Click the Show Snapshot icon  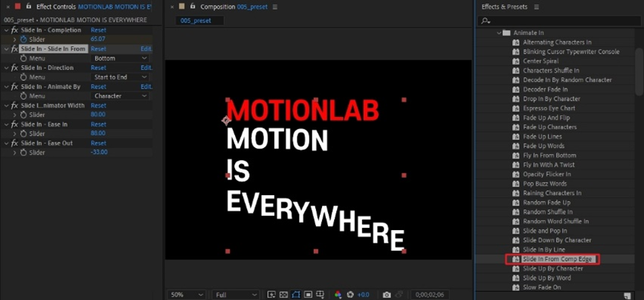pos(399,295)
